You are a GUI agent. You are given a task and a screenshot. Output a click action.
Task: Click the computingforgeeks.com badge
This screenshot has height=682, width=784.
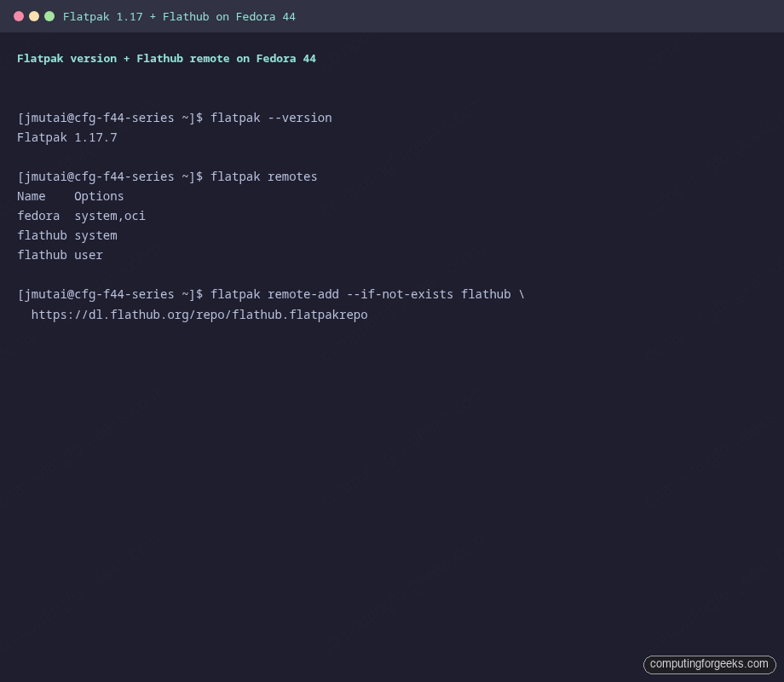[710, 664]
